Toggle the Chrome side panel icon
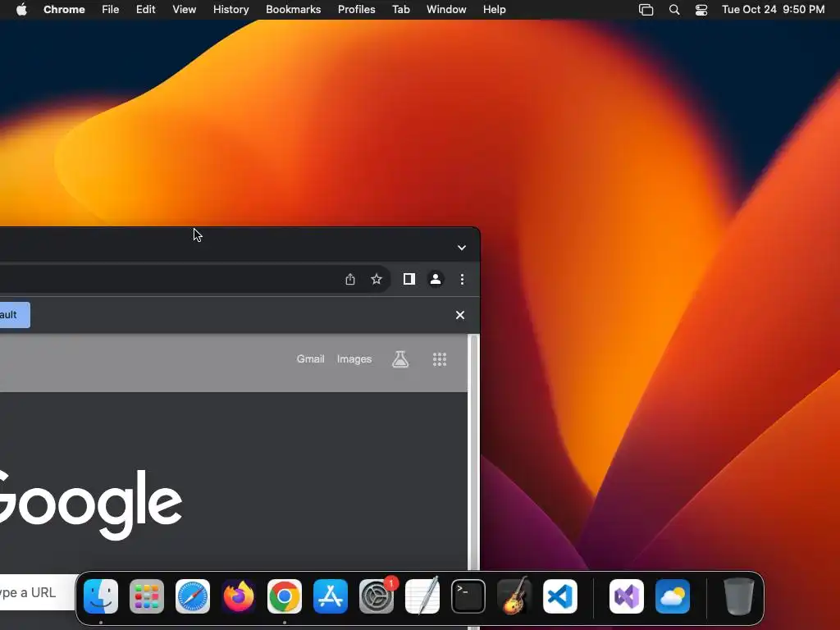840x630 pixels. [x=409, y=279]
